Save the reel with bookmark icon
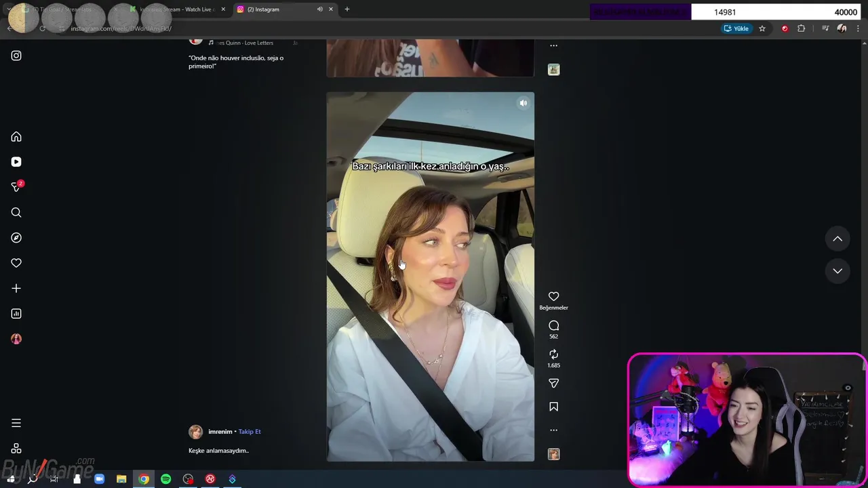The width and height of the screenshot is (868, 488). 553,407
